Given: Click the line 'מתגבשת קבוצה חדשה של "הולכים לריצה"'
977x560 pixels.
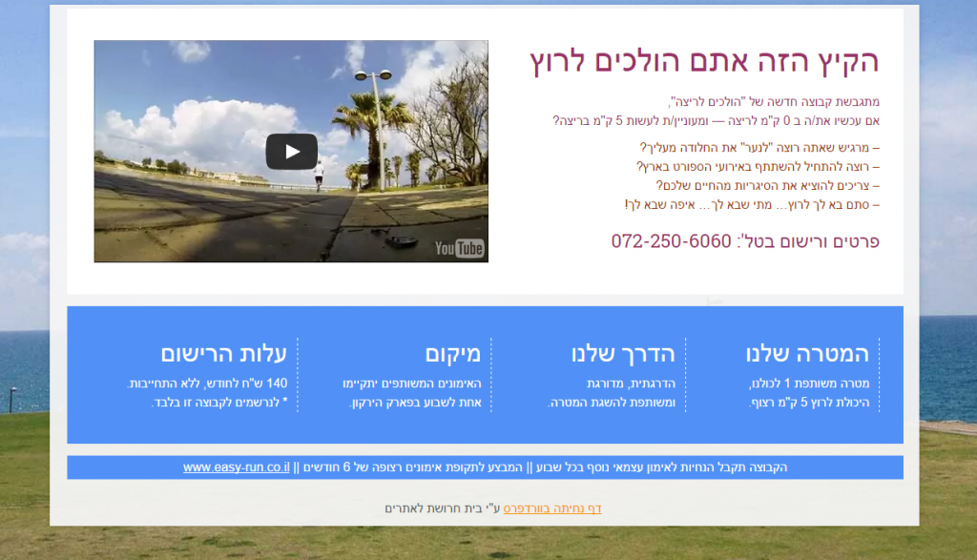Looking at the screenshot, I should click(x=774, y=101).
